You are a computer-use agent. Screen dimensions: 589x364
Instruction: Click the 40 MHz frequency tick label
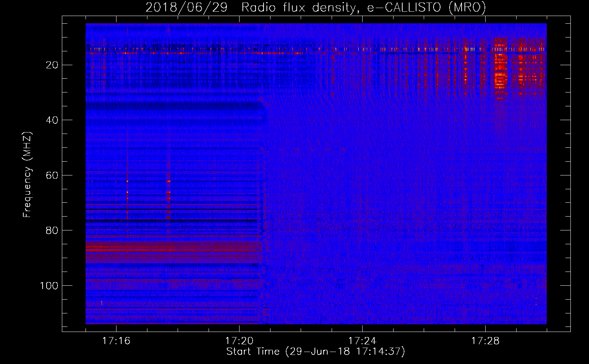pyautogui.click(x=52, y=120)
